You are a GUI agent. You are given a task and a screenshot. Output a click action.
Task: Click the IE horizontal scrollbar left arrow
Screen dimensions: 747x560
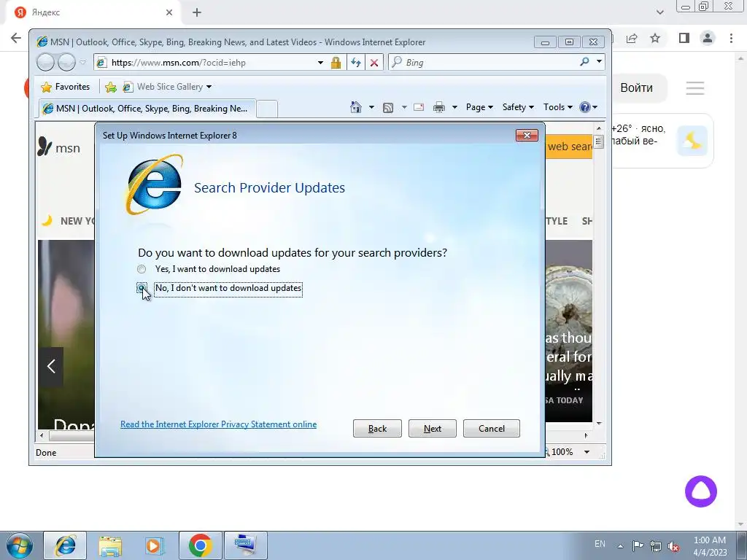tap(42, 435)
